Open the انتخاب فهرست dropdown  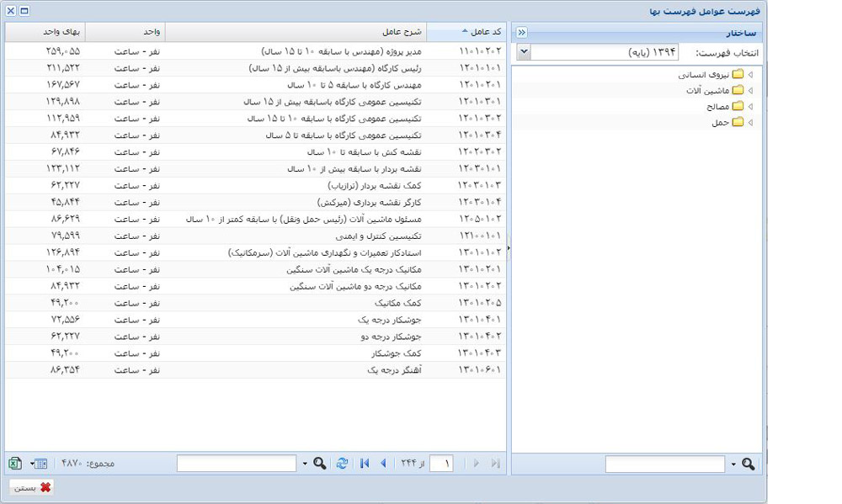coord(524,52)
